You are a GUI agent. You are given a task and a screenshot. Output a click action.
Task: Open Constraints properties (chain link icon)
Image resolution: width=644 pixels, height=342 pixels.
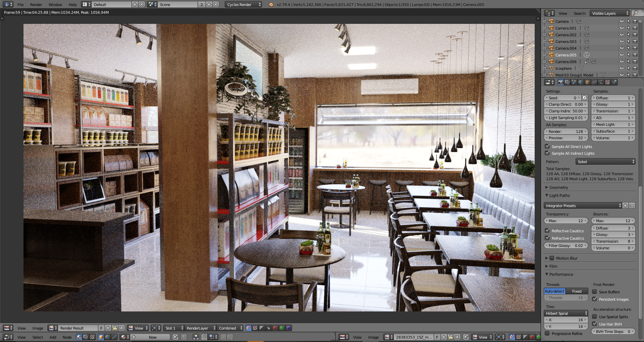coord(594,82)
